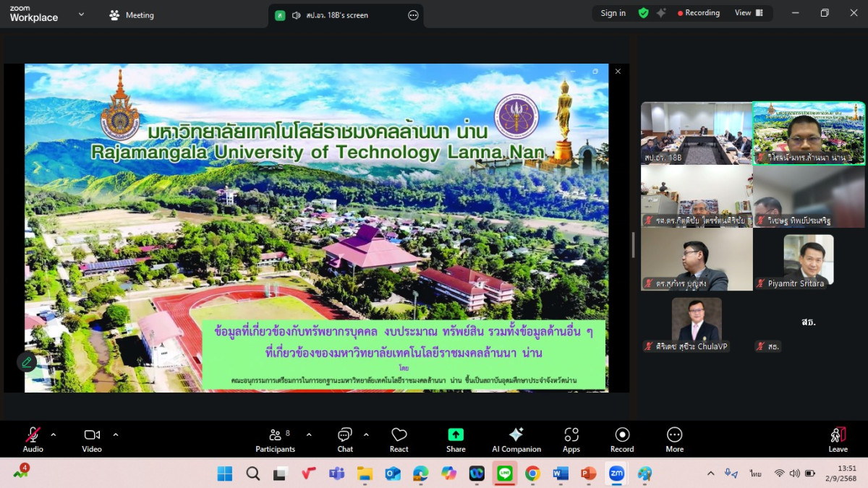Open Microsoft Edge from taskbar
868x488 pixels.
coord(421,474)
